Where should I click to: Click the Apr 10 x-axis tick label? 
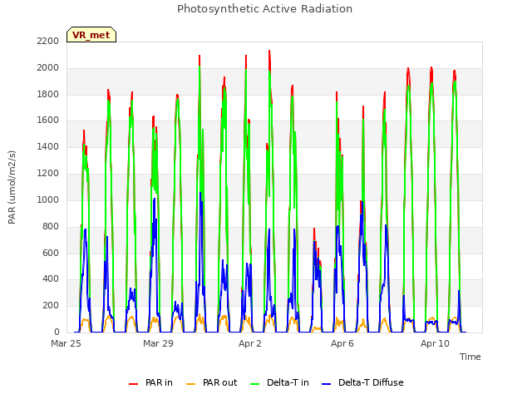pyautogui.click(x=435, y=343)
